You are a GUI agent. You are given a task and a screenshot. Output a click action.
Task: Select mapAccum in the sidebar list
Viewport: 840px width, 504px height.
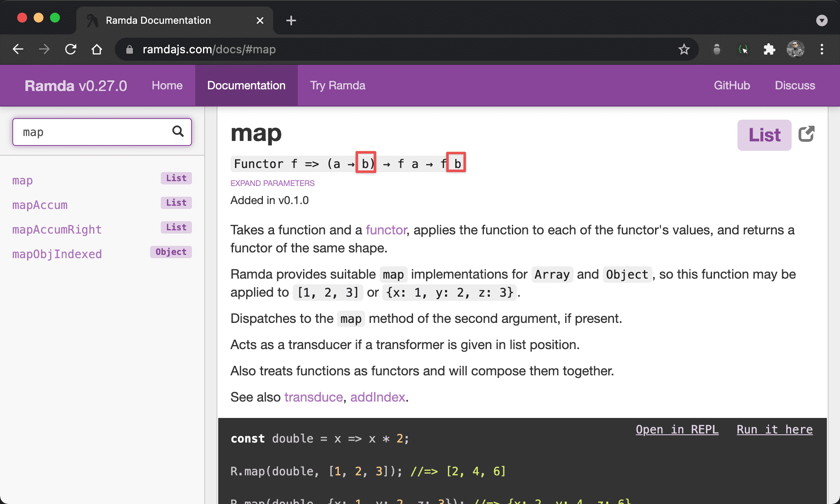[40, 205]
